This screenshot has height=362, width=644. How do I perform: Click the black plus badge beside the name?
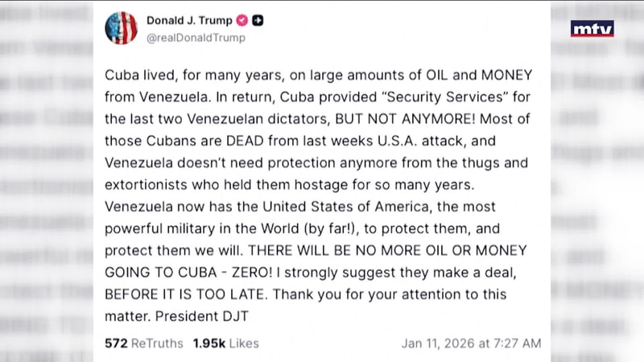coord(258,20)
